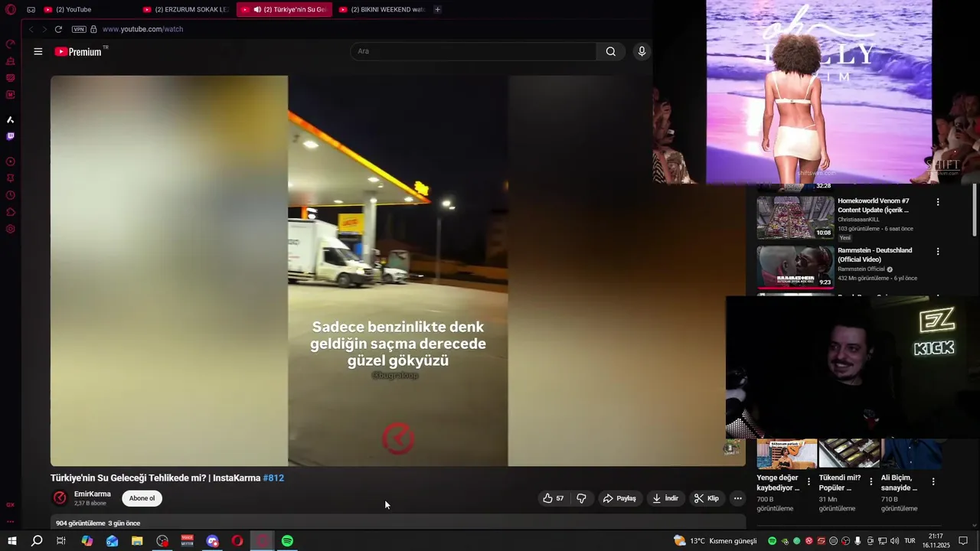
Task: Open Task View on taskbar
Action: pos(61,541)
